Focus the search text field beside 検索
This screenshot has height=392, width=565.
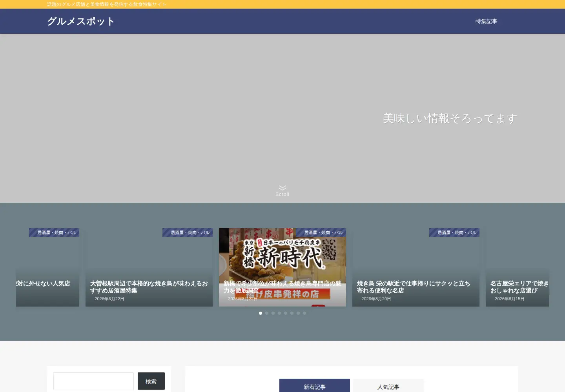tap(93, 381)
